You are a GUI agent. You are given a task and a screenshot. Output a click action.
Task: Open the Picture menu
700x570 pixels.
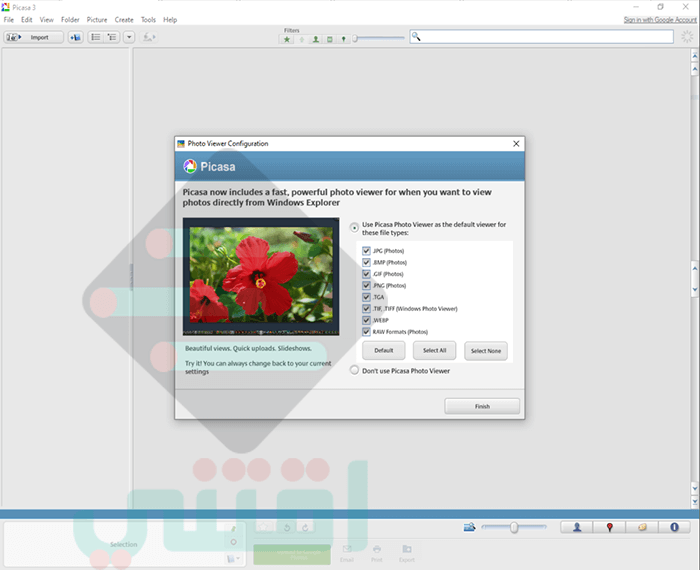[97, 20]
